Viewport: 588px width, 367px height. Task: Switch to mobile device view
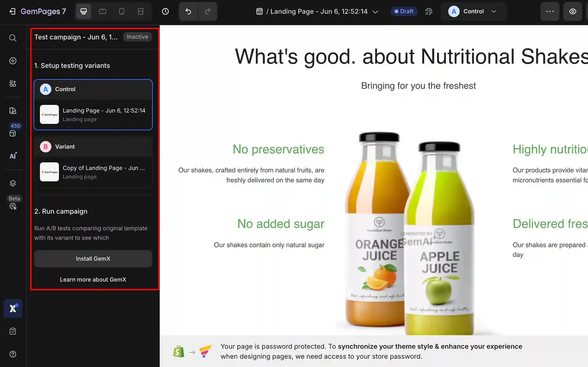121,11
